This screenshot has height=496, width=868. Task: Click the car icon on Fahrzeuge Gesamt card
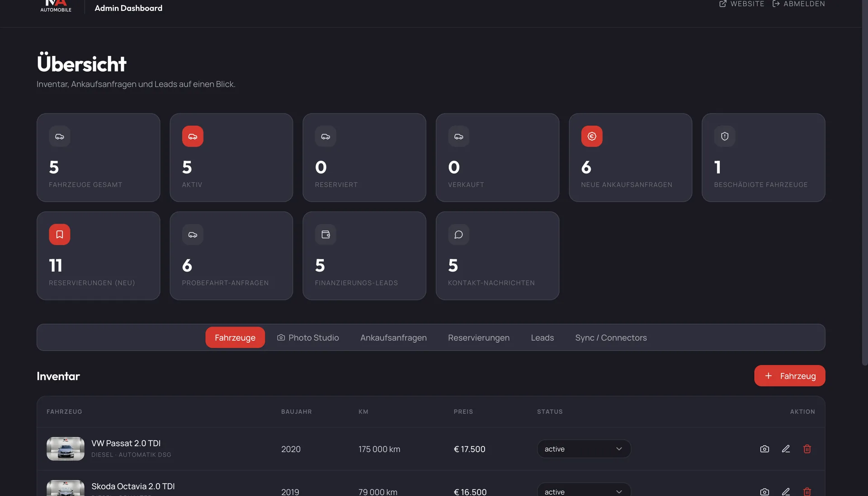tap(60, 136)
